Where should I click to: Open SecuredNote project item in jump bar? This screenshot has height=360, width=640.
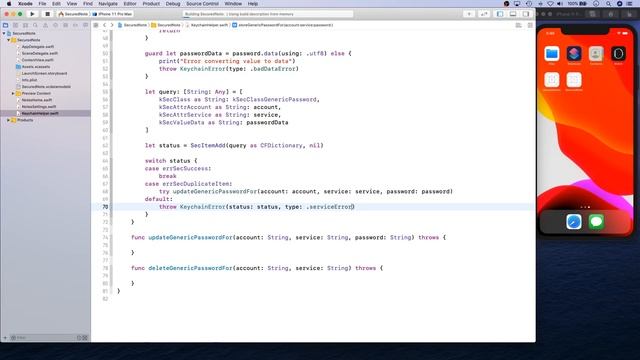pyautogui.click(x=132, y=25)
